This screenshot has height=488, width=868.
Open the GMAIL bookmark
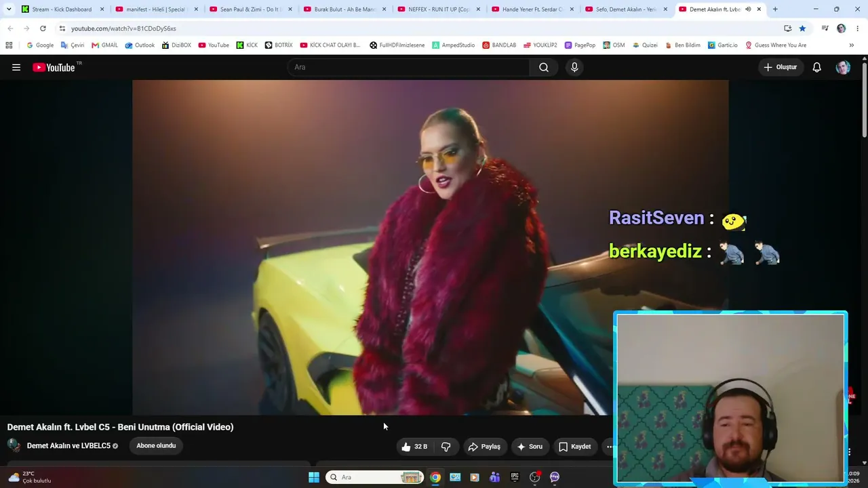click(x=104, y=45)
